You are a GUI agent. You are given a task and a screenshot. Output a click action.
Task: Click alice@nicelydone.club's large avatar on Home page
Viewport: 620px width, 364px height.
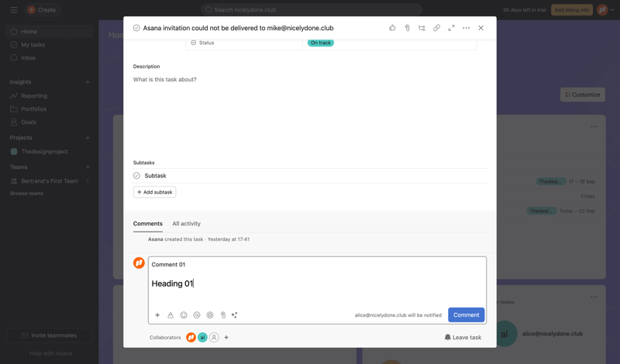tap(505, 334)
